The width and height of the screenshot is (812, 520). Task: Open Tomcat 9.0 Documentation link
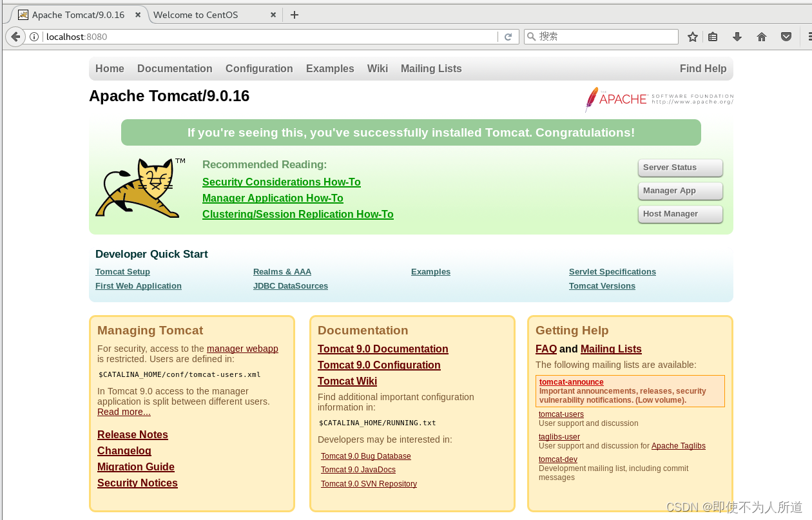point(383,349)
